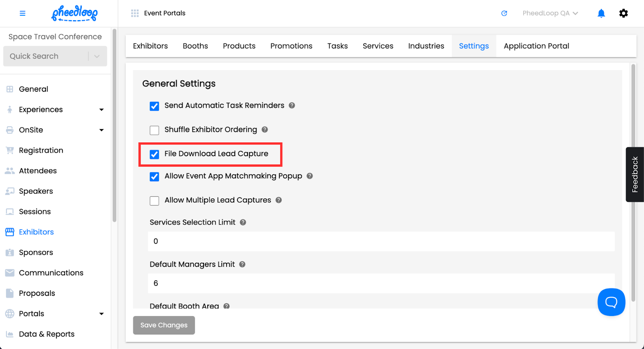This screenshot has width=644, height=349.
Task: Switch to the Tasks tab
Action: tap(337, 46)
